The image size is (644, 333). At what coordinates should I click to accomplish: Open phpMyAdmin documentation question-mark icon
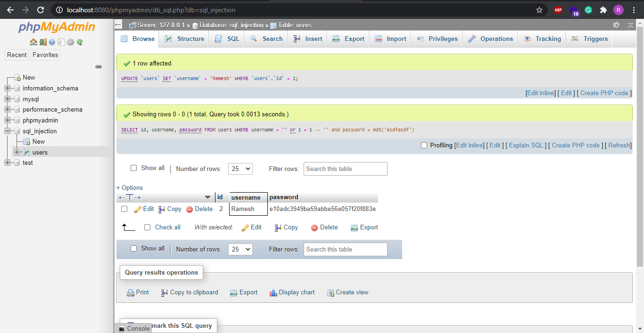[x=52, y=42]
